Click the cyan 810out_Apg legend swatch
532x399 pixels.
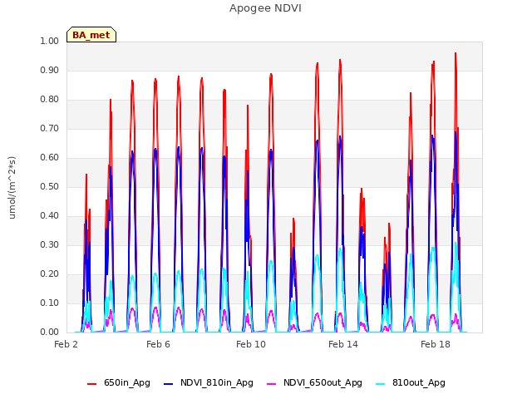tap(381, 384)
